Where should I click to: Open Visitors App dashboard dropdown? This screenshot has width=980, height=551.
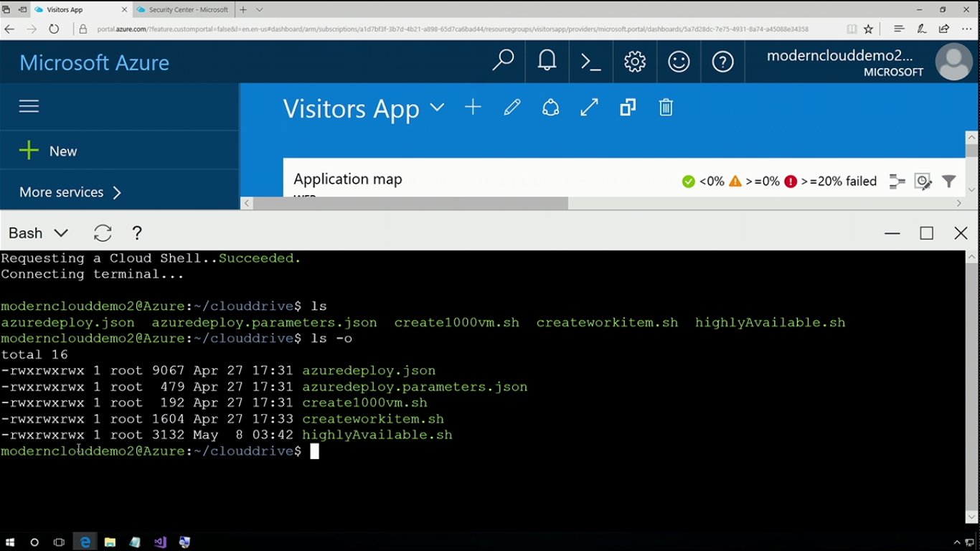[437, 108]
